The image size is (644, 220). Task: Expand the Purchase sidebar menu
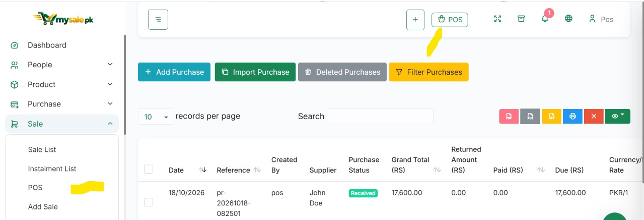point(62,104)
